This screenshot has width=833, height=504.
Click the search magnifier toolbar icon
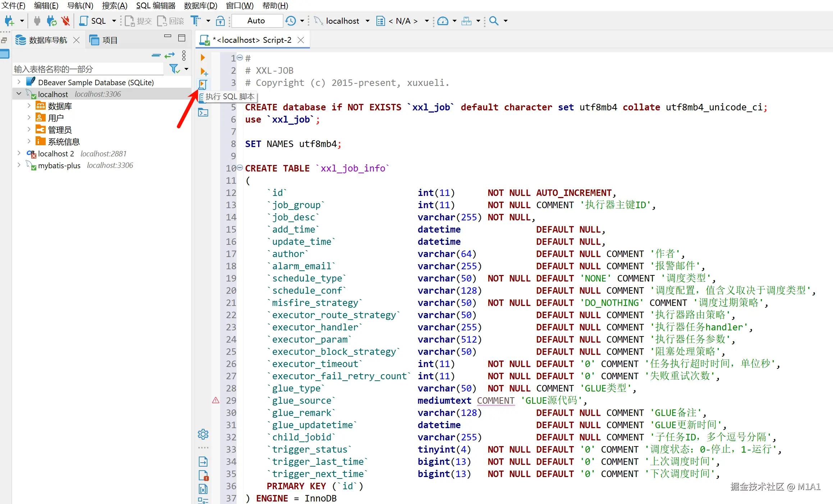pyautogui.click(x=494, y=21)
